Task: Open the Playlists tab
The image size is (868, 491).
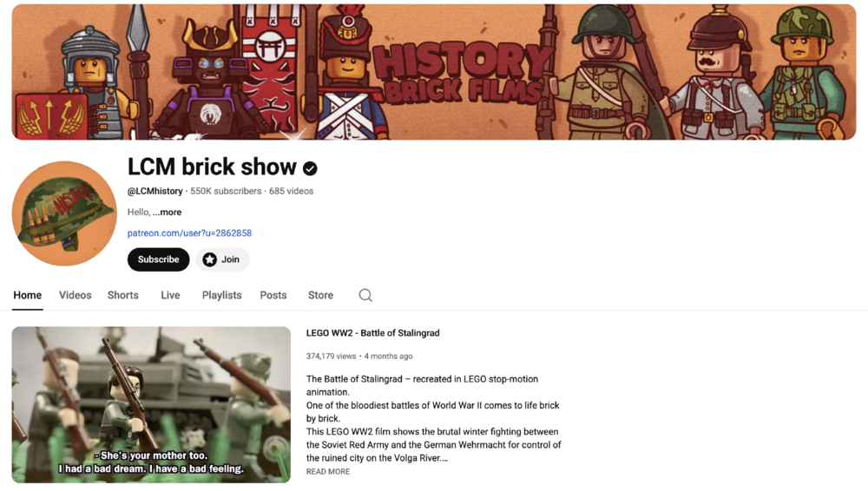Action: click(222, 295)
